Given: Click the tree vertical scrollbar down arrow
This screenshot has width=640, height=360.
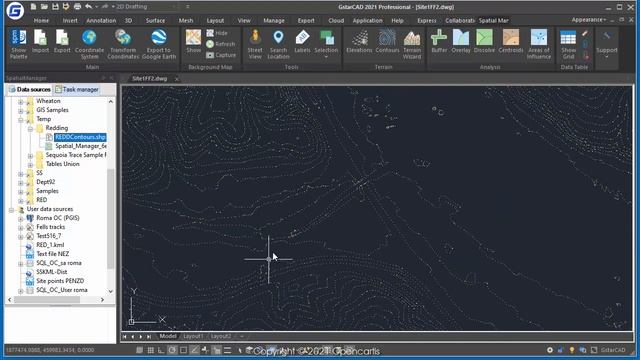Looking at the screenshot, I should pyautogui.click(x=111, y=291).
